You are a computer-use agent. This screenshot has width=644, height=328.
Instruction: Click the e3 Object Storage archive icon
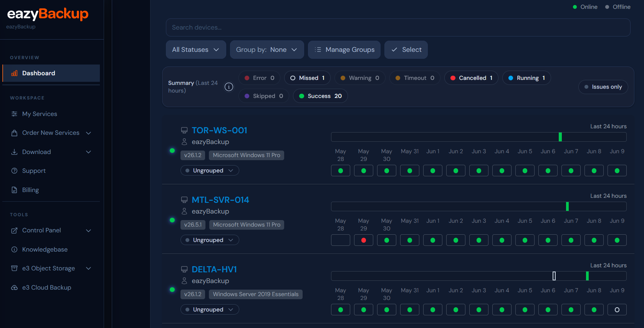15,268
